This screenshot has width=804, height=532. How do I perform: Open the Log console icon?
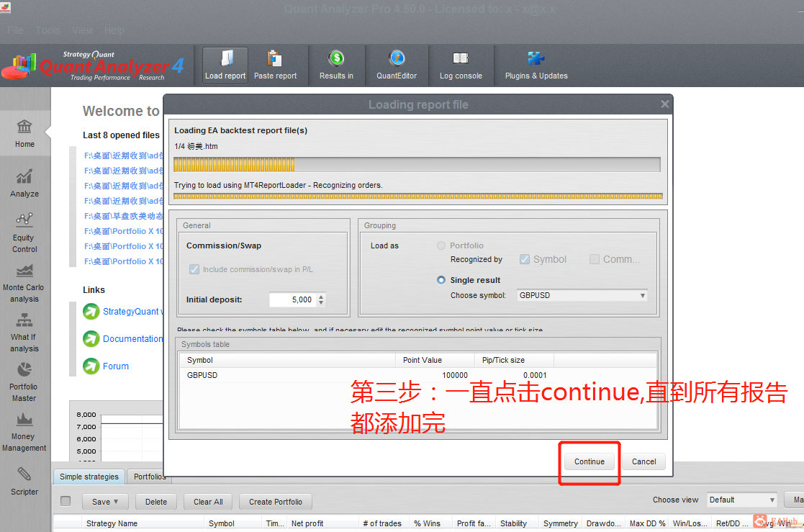pyautogui.click(x=461, y=58)
